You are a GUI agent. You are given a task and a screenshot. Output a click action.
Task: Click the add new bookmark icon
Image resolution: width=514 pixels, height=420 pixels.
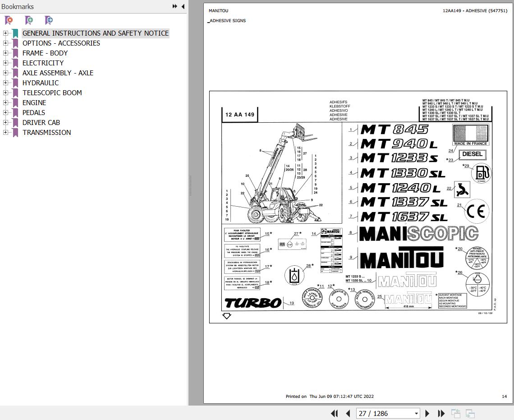point(29,20)
